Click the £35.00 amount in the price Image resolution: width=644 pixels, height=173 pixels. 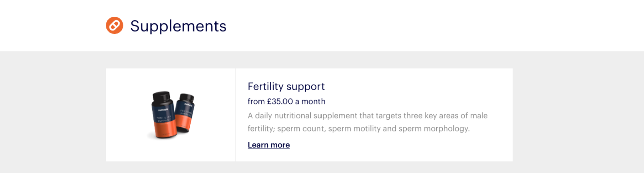pos(280,102)
